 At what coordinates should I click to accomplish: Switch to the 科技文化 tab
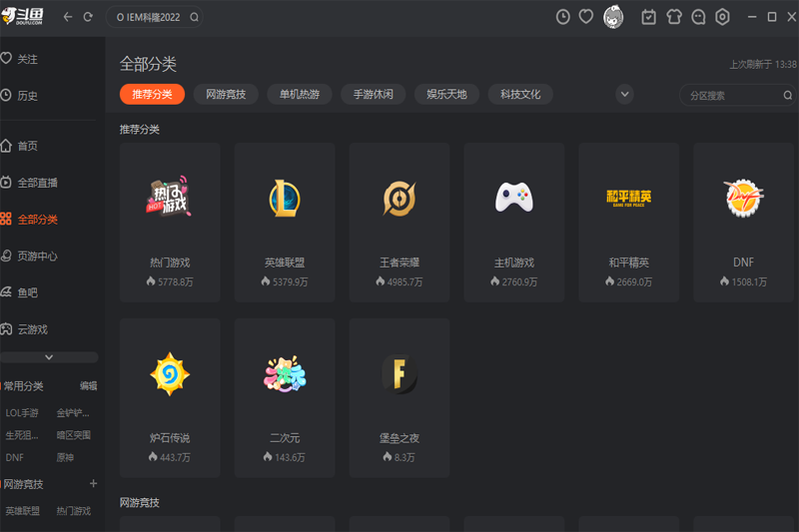(x=520, y=94)
